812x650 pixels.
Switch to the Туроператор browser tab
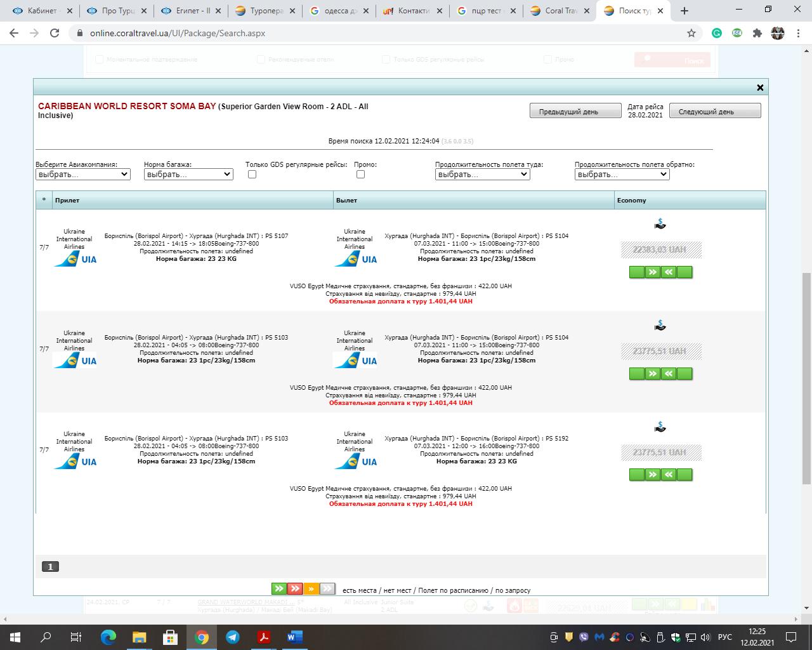[x=266, y=11]
